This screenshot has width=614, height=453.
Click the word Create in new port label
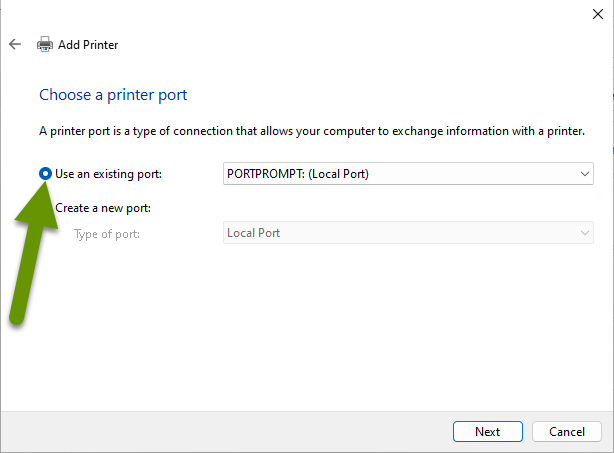click(x=72, y=208)
